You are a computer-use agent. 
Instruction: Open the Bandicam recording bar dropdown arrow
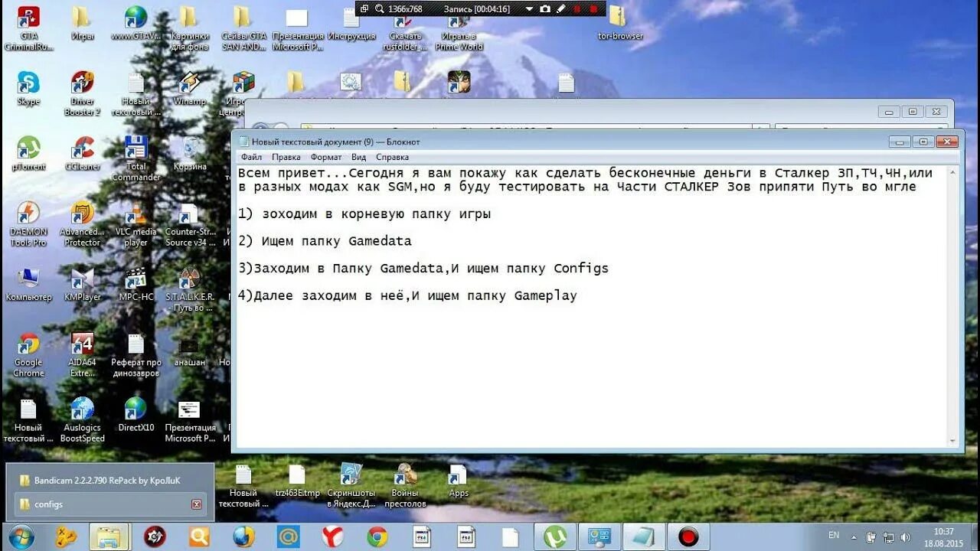coord(528,8)
